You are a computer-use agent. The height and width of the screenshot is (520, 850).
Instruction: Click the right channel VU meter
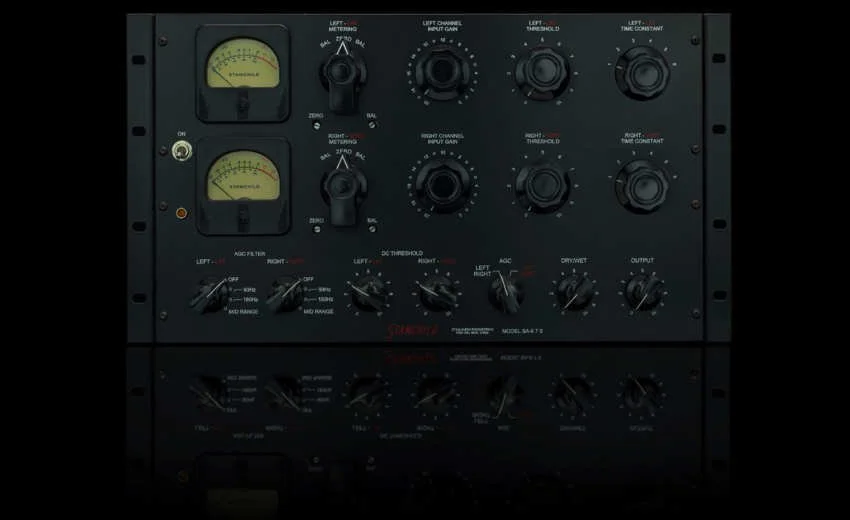243,186
